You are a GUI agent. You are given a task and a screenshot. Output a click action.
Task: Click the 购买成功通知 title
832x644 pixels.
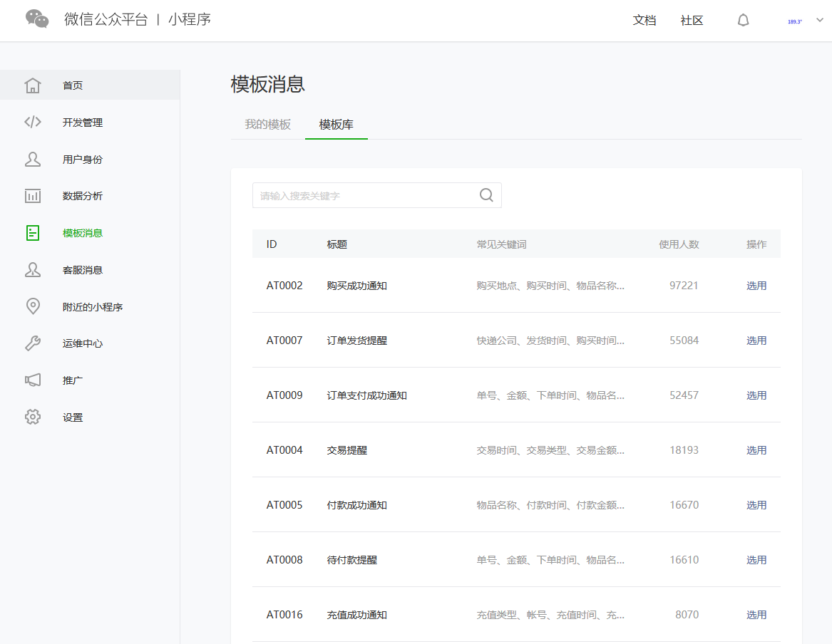356,286
